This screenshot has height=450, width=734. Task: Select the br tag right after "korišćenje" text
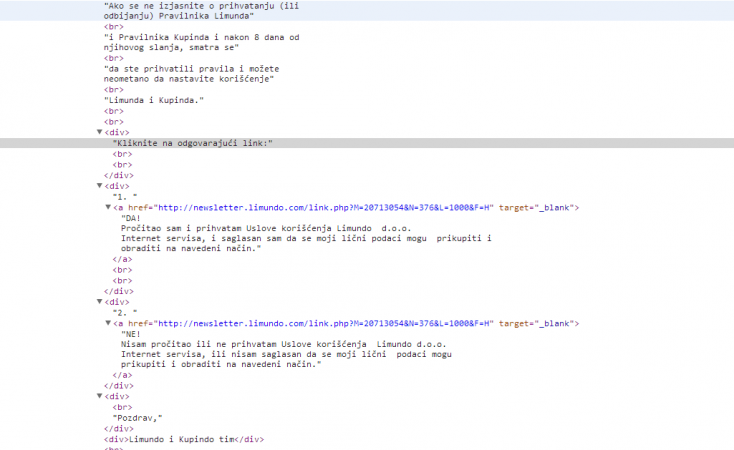tap(114, 89)
